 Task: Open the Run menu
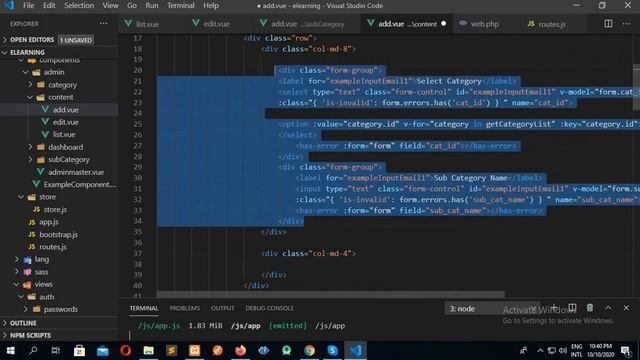pyautogui.click(x=152, y=6)
